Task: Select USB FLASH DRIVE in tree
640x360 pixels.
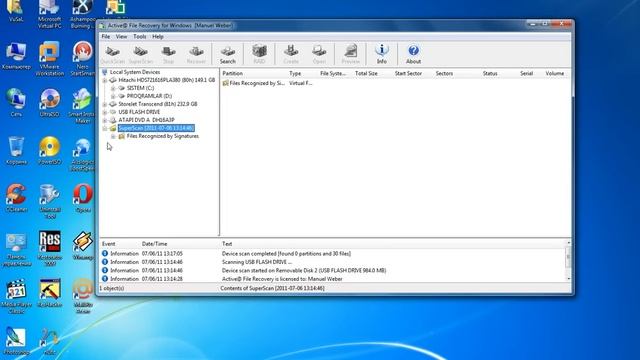Action: tap(139, 112)
